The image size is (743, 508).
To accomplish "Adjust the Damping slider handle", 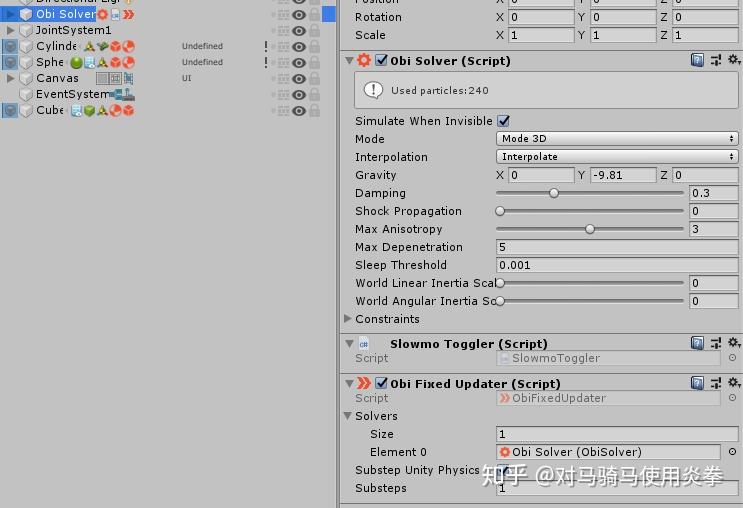I will click(x=554, y=193).
